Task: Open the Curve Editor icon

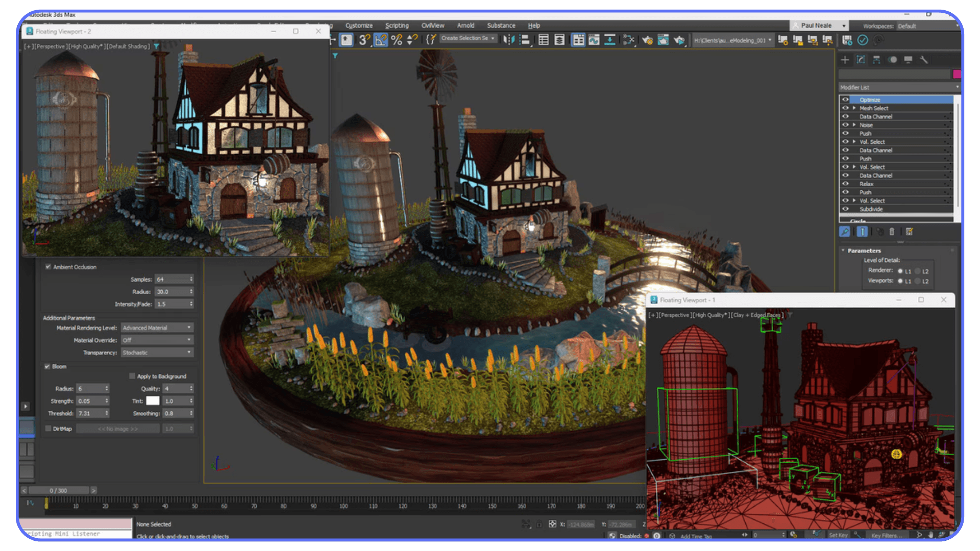Action: [594, 40]
